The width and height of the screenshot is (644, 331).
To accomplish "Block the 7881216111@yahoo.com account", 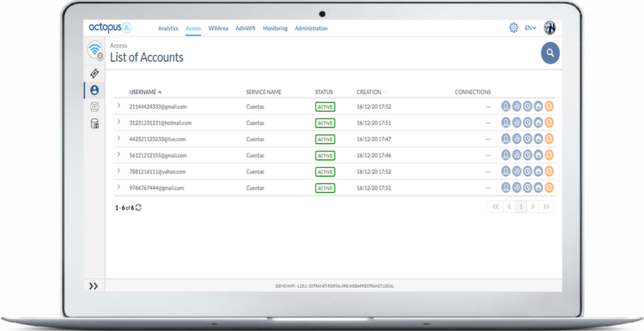I will tap(549, 171).
